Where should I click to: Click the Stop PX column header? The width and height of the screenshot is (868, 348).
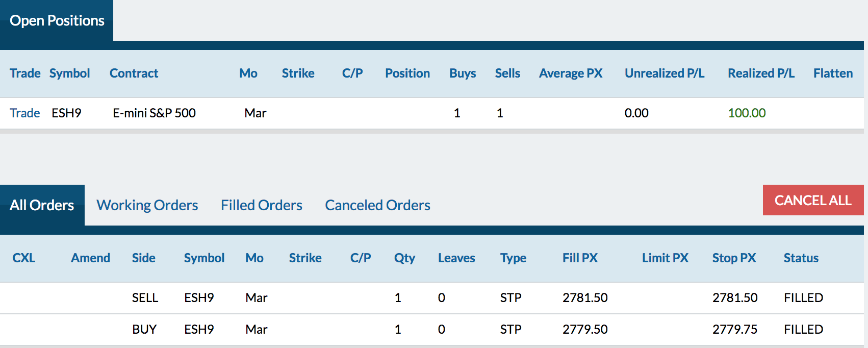coord(734,258)
